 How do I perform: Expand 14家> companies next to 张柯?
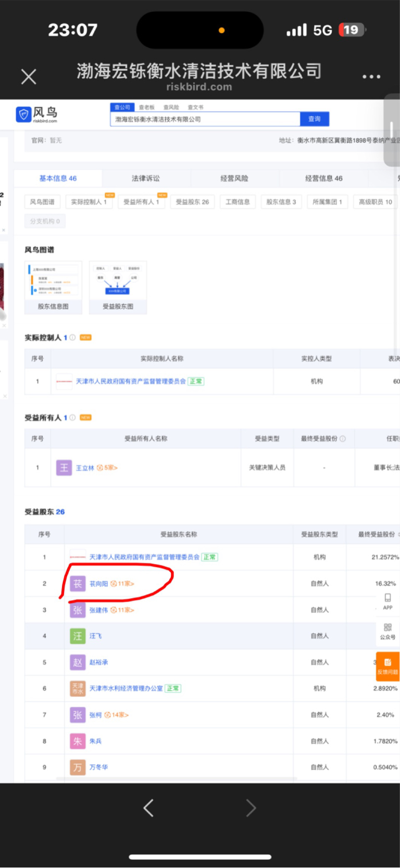point(116,715)
